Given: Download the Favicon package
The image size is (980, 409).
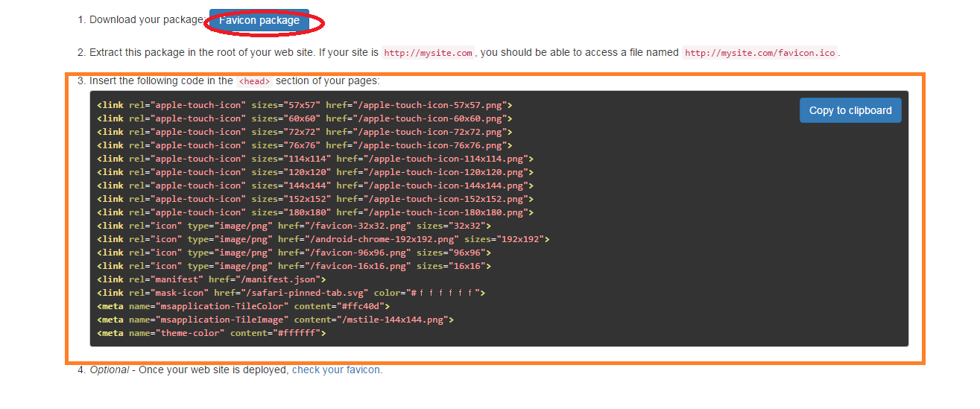Looking at the screenshot, I should [259, 21].
